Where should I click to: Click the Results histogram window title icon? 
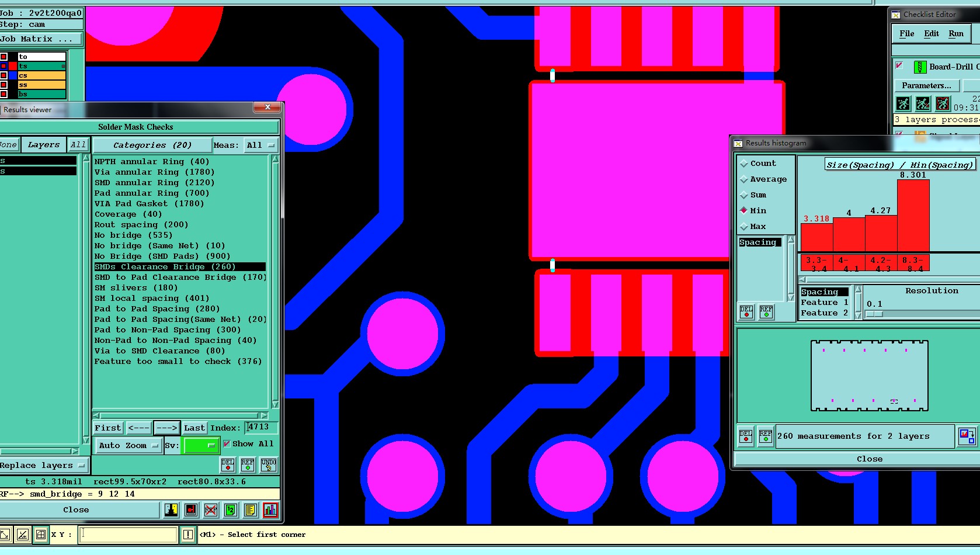[x=738, y=143]
